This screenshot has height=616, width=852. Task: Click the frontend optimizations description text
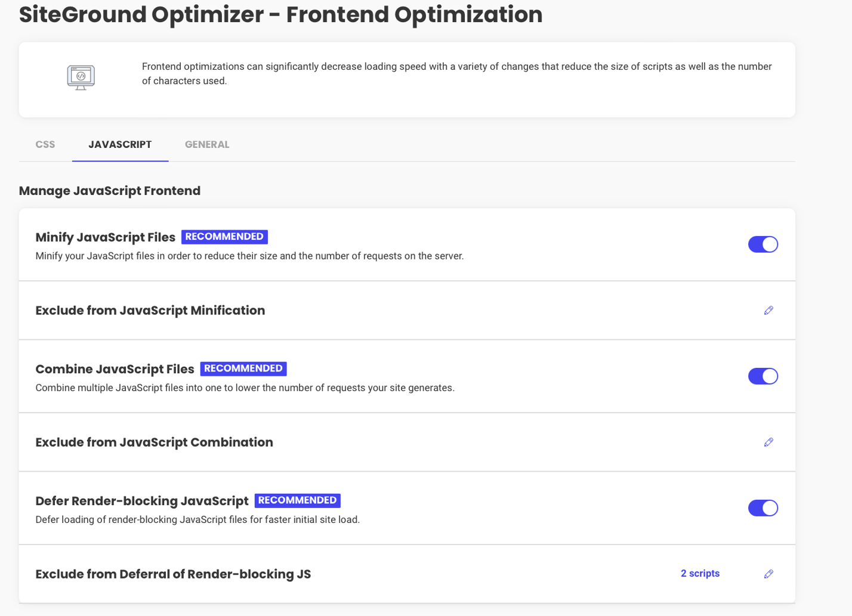pos(456,73)
